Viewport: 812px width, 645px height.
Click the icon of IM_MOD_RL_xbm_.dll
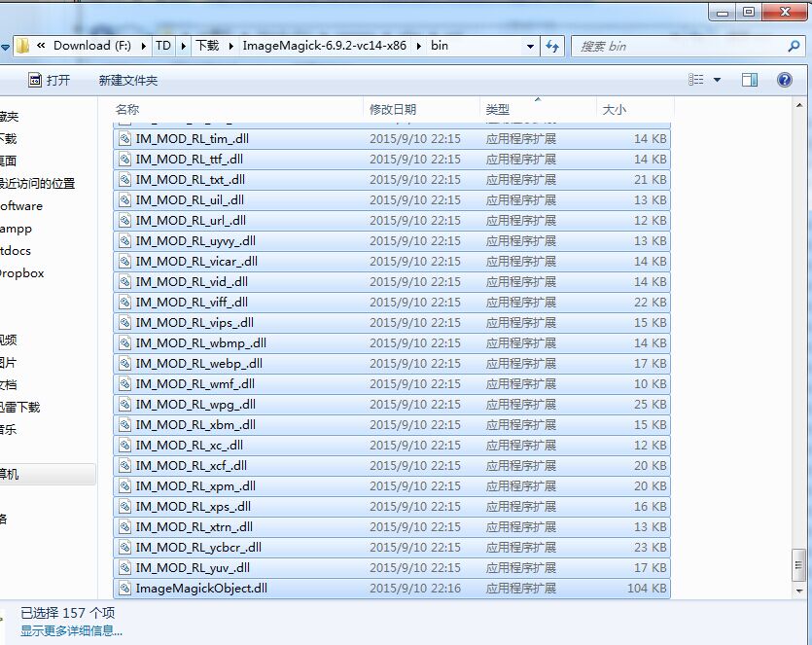pos(124,425)
